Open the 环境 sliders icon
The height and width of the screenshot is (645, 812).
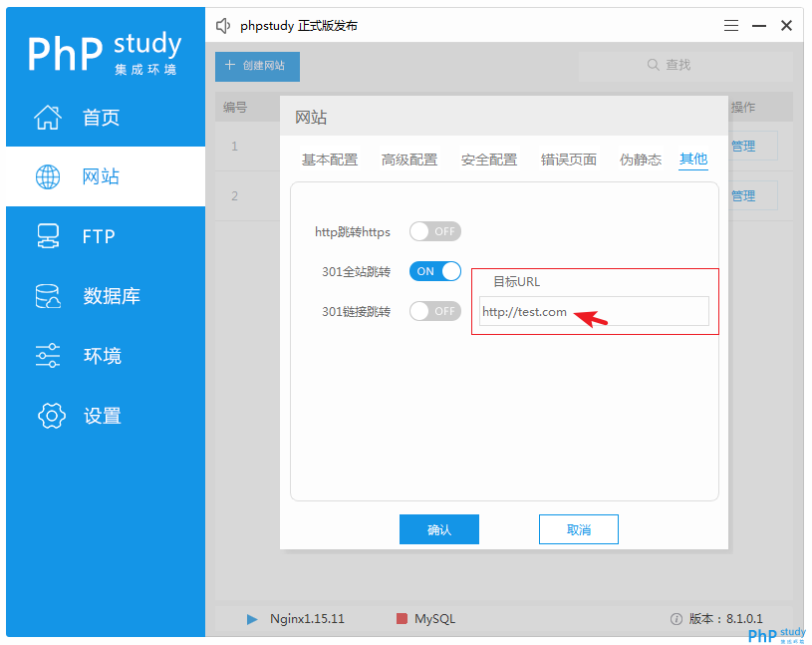[48, 356]
